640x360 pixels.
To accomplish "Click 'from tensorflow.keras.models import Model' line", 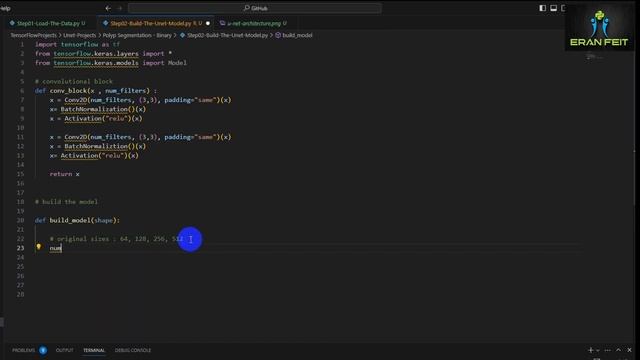I will 111,63.
